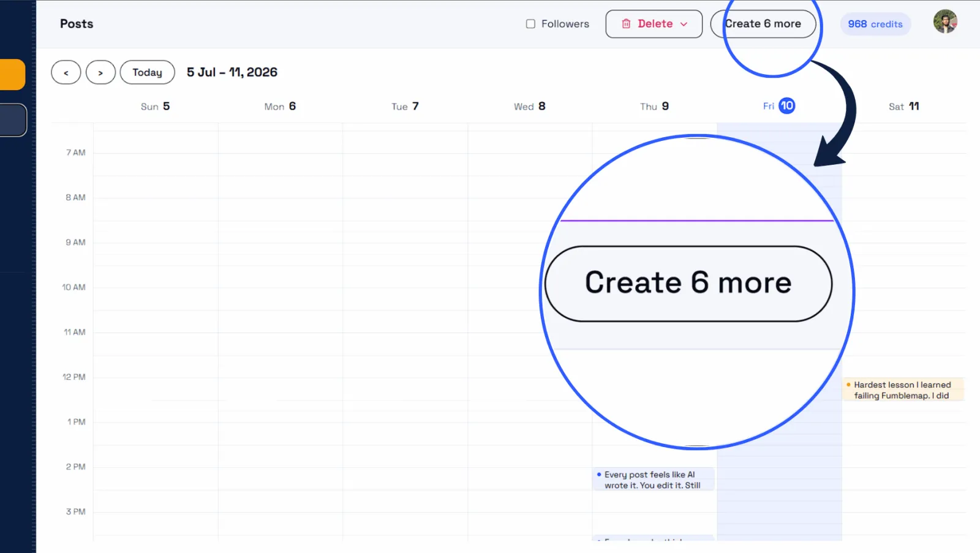Click the 7 AM time label
Viewport: 980px width, 553px height.
76,152
